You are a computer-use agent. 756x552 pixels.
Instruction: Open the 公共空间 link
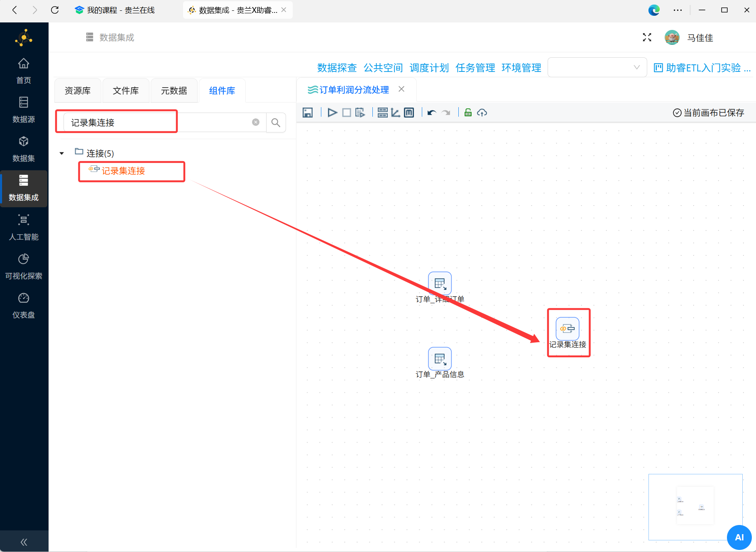pos(383,68)
